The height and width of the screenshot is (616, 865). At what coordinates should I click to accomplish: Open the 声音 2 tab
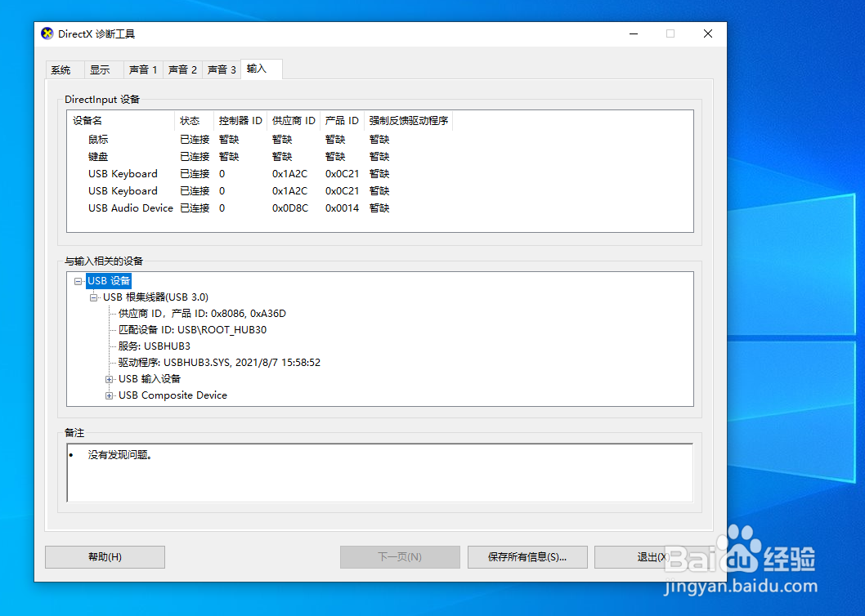182,70
